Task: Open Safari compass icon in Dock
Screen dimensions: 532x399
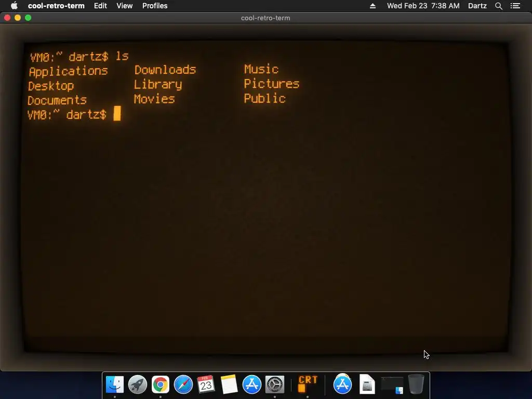Action: (183, 384)
